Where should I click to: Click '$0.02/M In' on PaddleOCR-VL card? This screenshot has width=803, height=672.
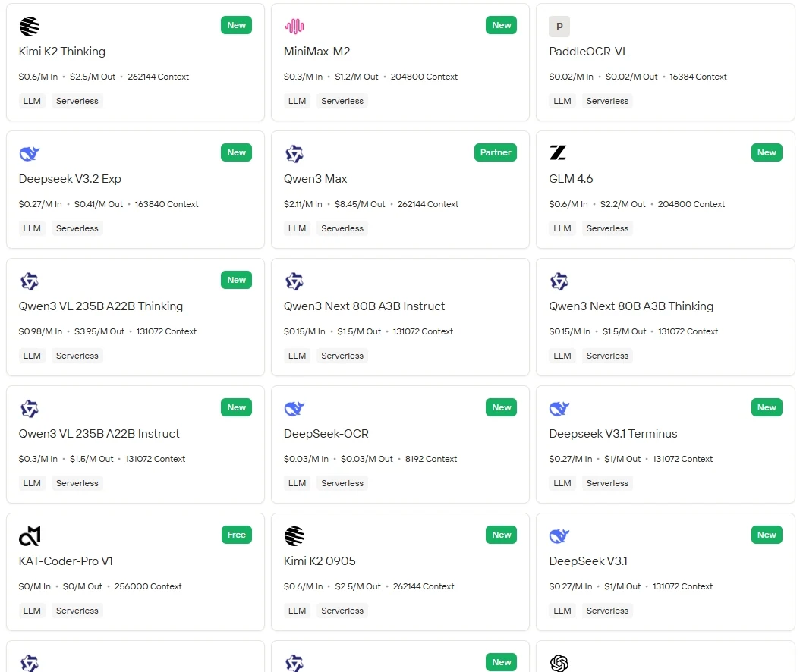571,77
